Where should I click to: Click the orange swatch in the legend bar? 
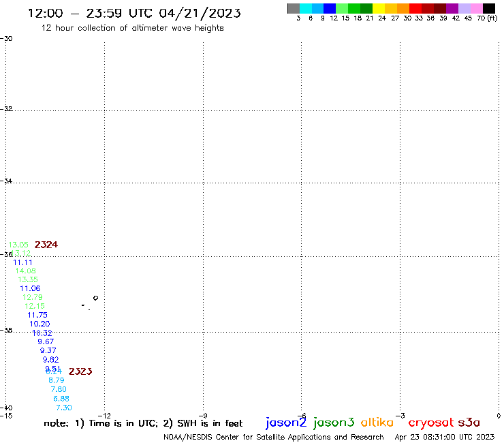pyautogui.click(x=403, y=8)
